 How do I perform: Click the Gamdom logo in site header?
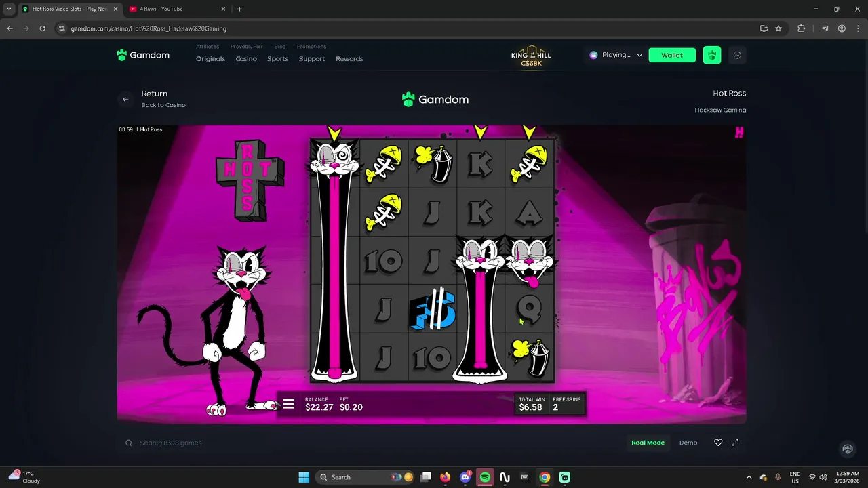coord(143,55)
